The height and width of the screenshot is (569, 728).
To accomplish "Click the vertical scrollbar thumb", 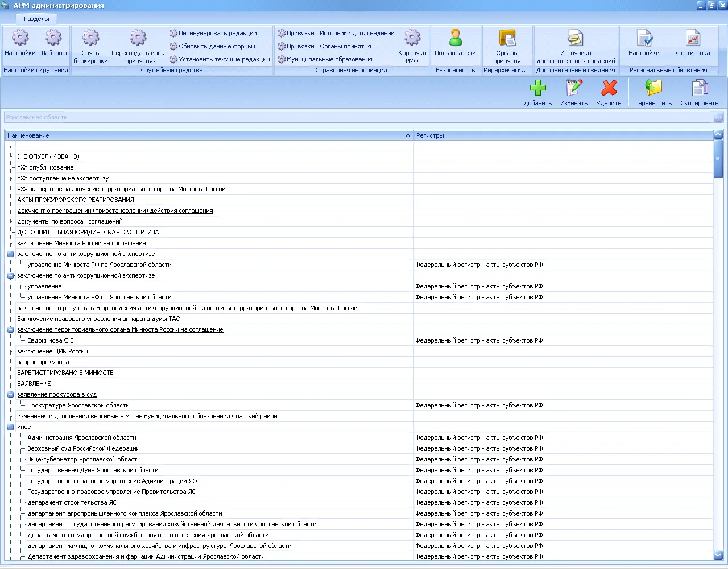I will pyautogui.click(x=718, y=159).
